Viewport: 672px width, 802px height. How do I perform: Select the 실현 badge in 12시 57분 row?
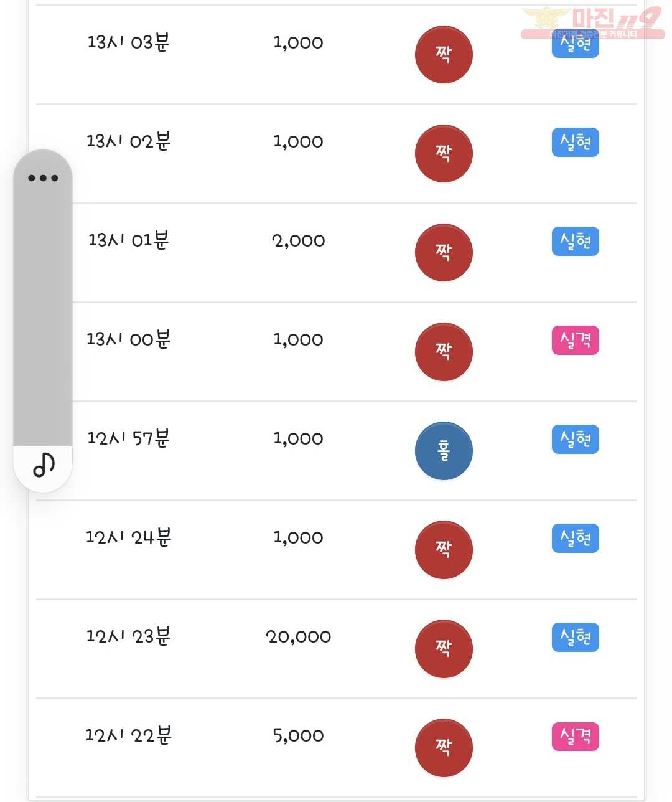(x=576, y=440)
